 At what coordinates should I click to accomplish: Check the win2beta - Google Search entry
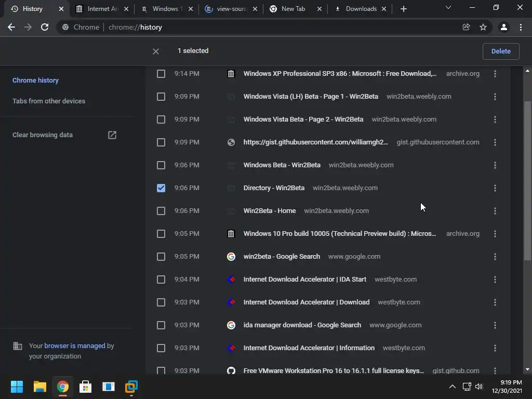click(x=161, y=257)
